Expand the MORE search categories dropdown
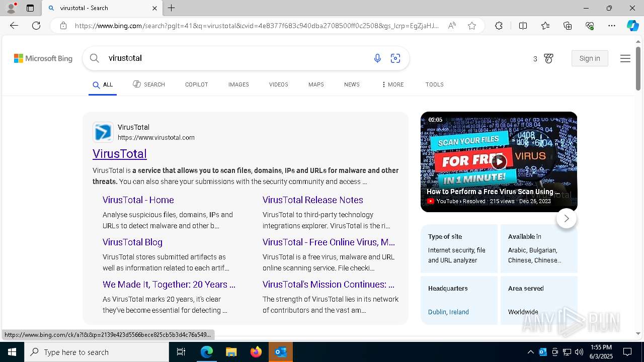Screen dimensions: 644x362 393,84
